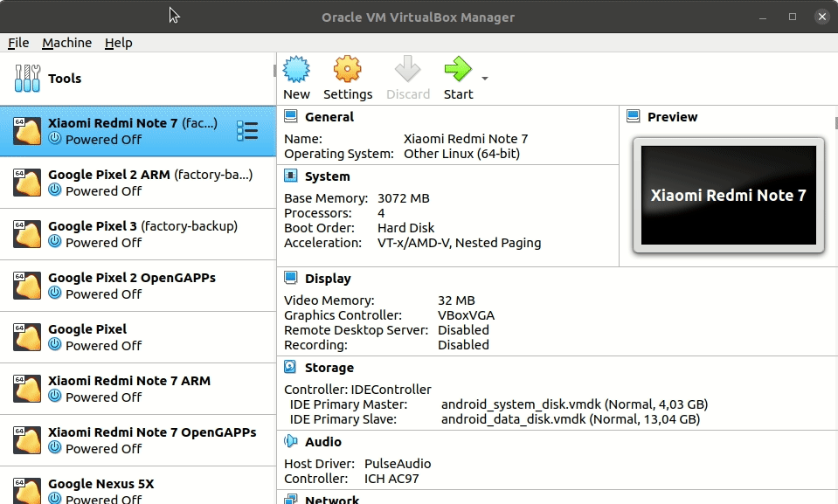Click the Audio section icon
Viewport: 838px width, 504px height.
point(289,442)
